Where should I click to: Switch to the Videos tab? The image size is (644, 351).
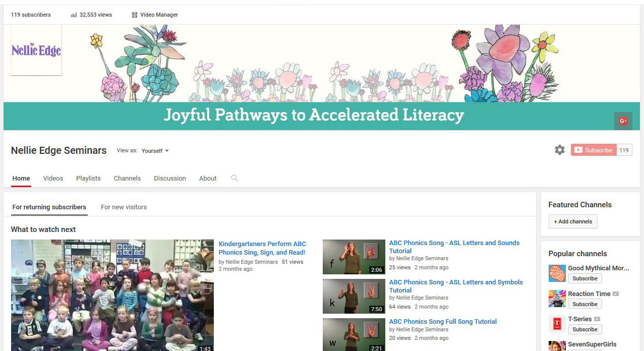coord(53,179)
